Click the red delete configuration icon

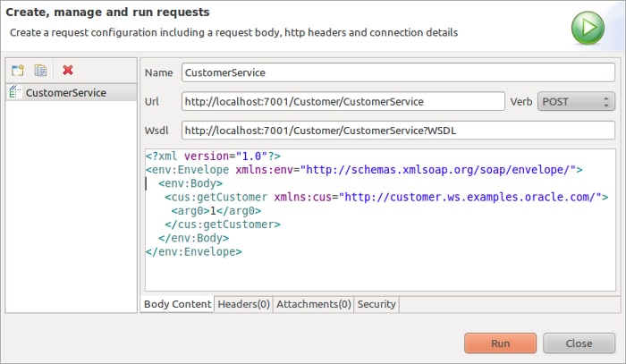(68, 70)
